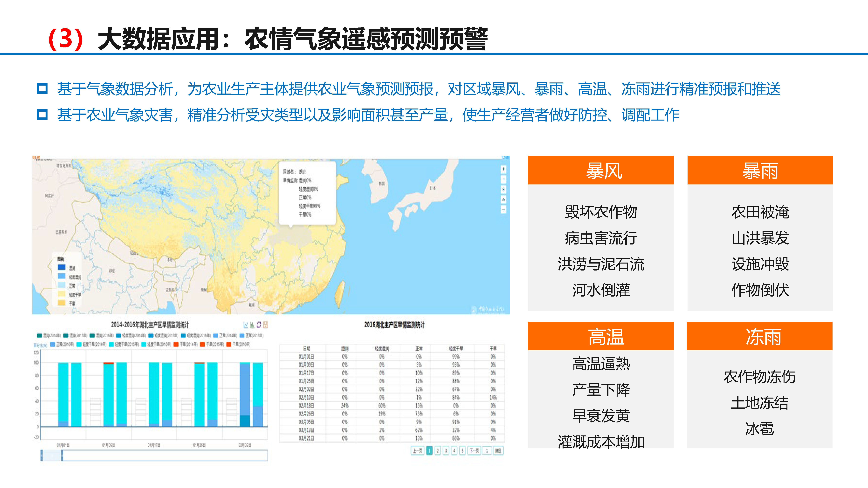
Task: Toggle 湿润(2016年) legend series
Action: (x=101, y=335)
